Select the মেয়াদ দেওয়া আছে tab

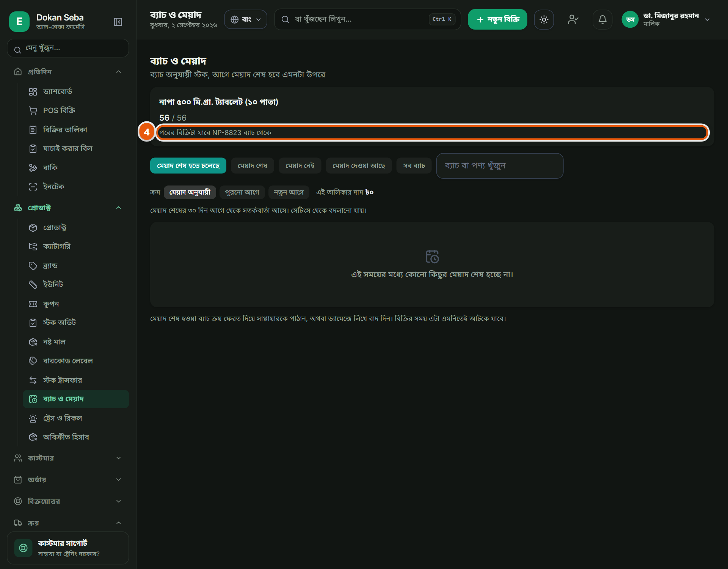point(359,166)
